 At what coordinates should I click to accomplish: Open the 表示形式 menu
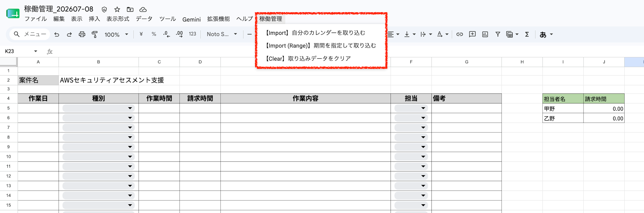point(118,19)
